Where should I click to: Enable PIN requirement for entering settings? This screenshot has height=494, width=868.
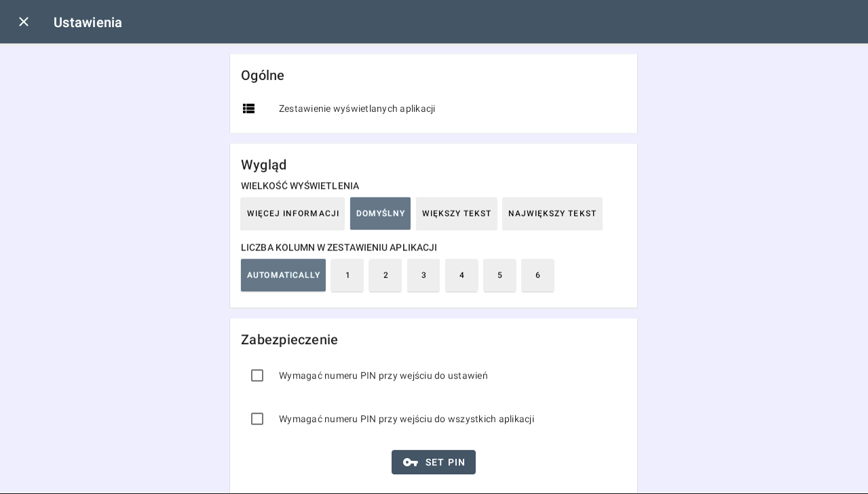pos(257,376)
